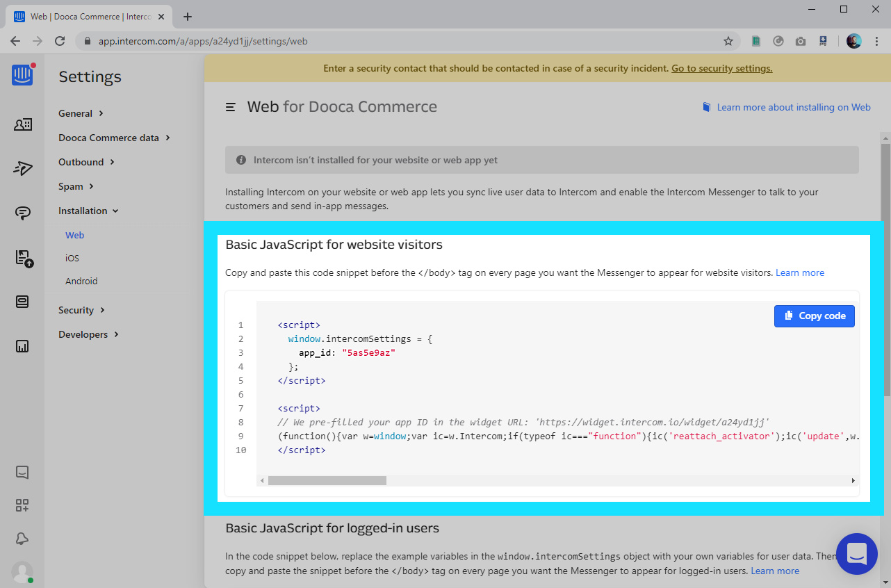This screenshot has height=588, width=891.
Task: Go back with the browser back arrow
Action: click(15, 41)
